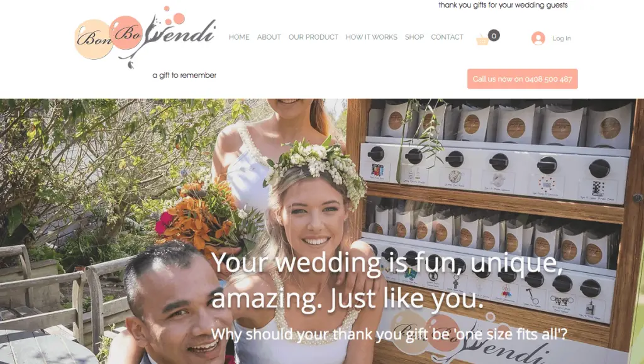Screen dimensions: 644x364
Task: Open the SHOP page
Action: (414, 37)
